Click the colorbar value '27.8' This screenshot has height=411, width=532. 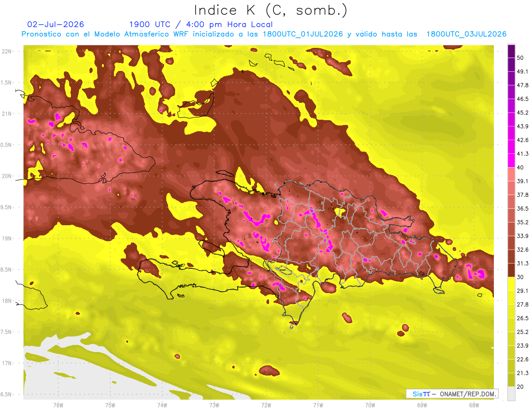pos(523,305)
